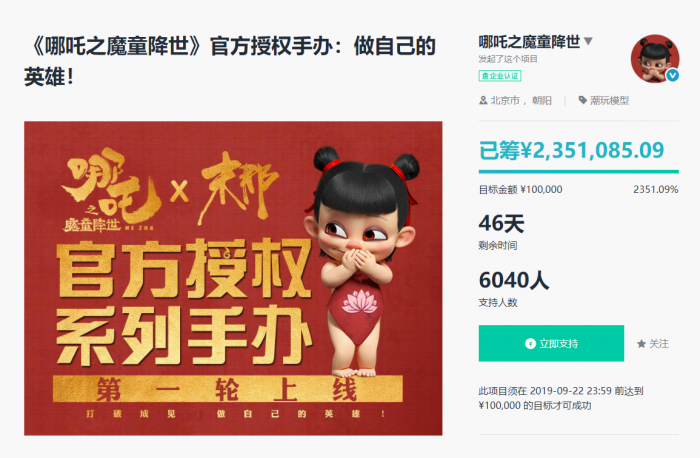Open the 朝阳 district link

pos(542,100)
